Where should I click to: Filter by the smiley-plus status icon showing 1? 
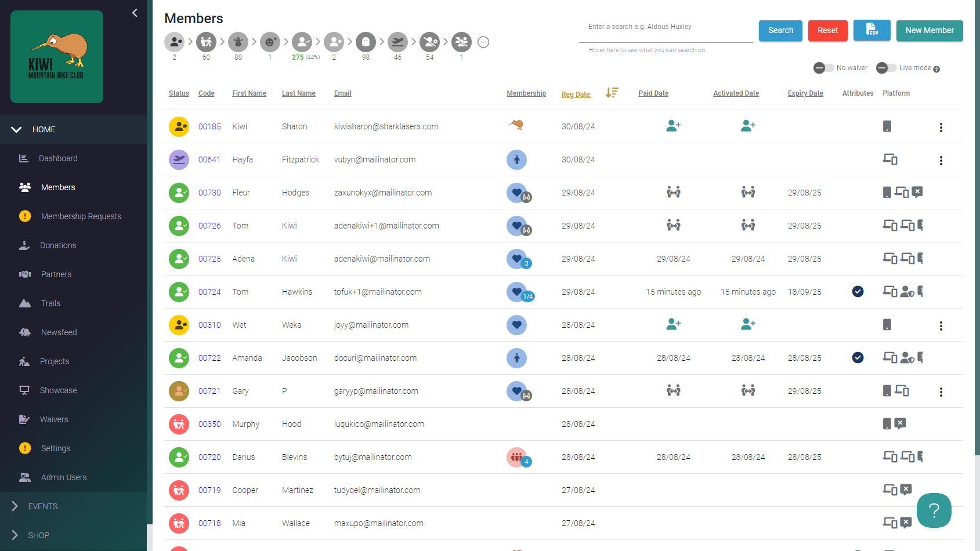click(270, 42)
